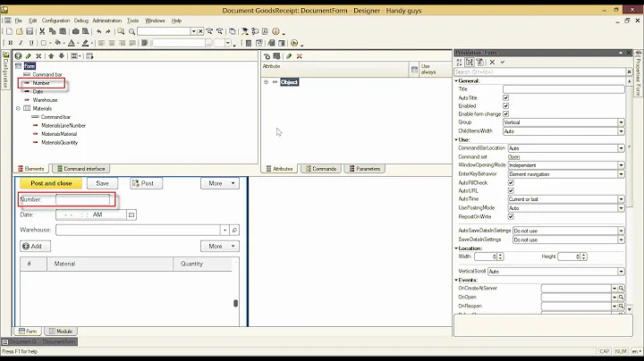Click the Cut scissors icon
The width and height of the screenshot is (644, 361).
42,31
